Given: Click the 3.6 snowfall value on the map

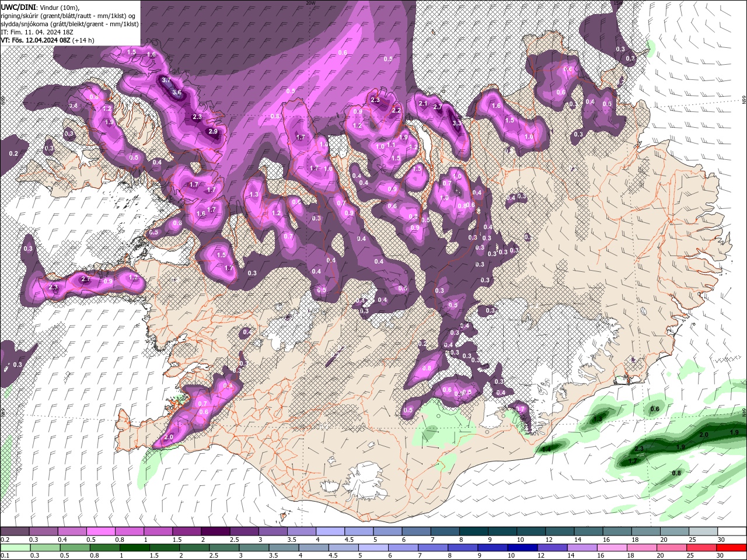Looking at the screenshot, I should (x=177, y=92).
